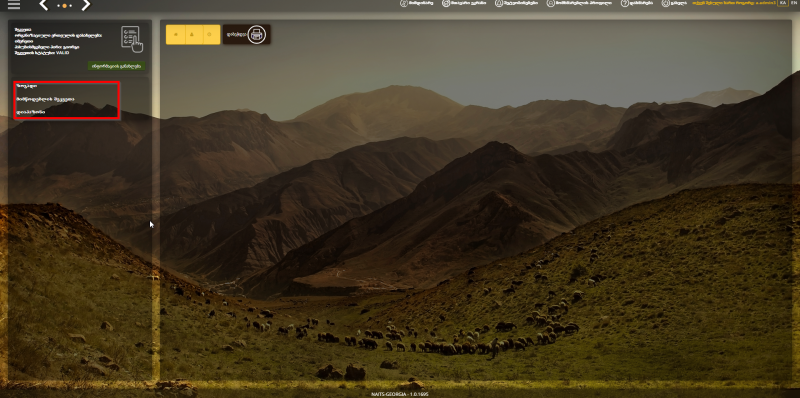Switch interface language to EN
This screenshot has width=800, height=398.
(794, 3)
